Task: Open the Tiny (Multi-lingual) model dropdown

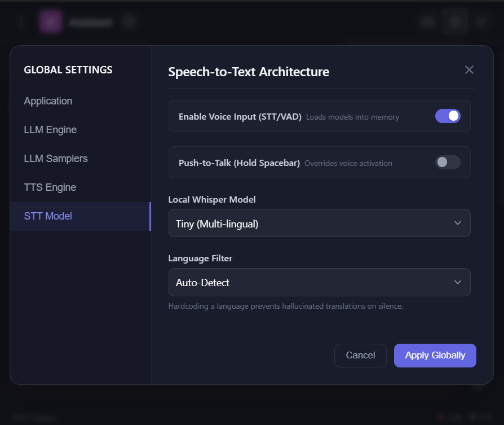Action: (319, 224)
